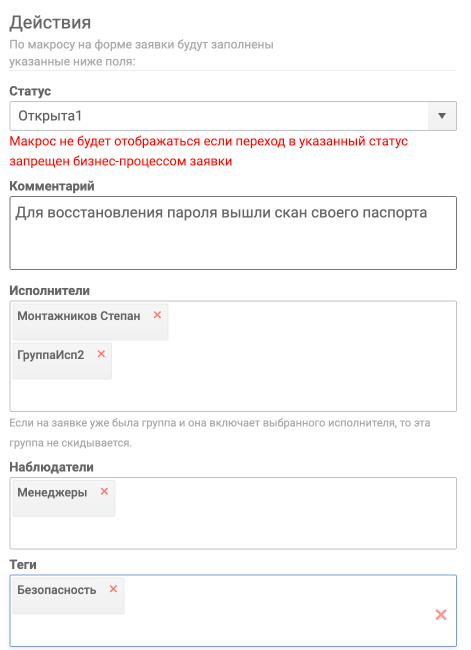Open the Открыта1 status combo box
This screenshot has width=471, height=650.
coord(233,116)
